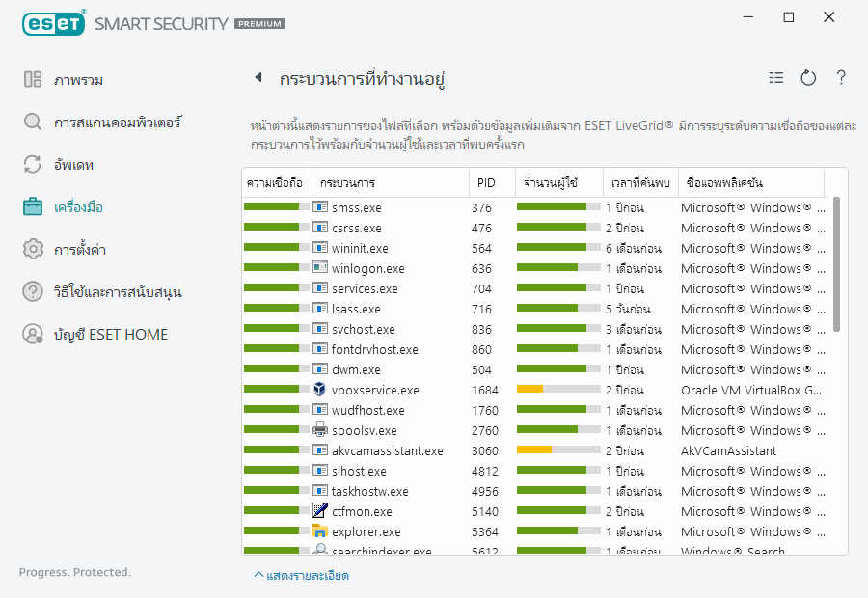Click the yellow user-count bar for vboxservice.exe

pos(530,390)
